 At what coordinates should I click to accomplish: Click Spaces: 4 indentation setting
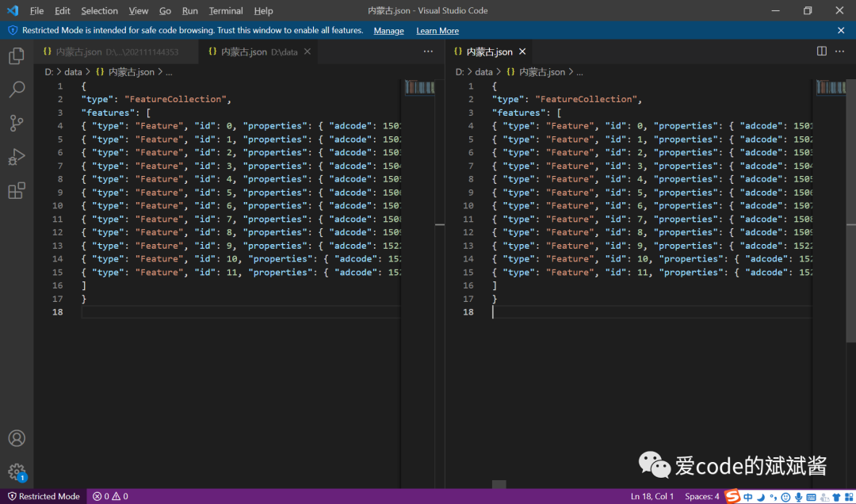(x=701, y=496)
